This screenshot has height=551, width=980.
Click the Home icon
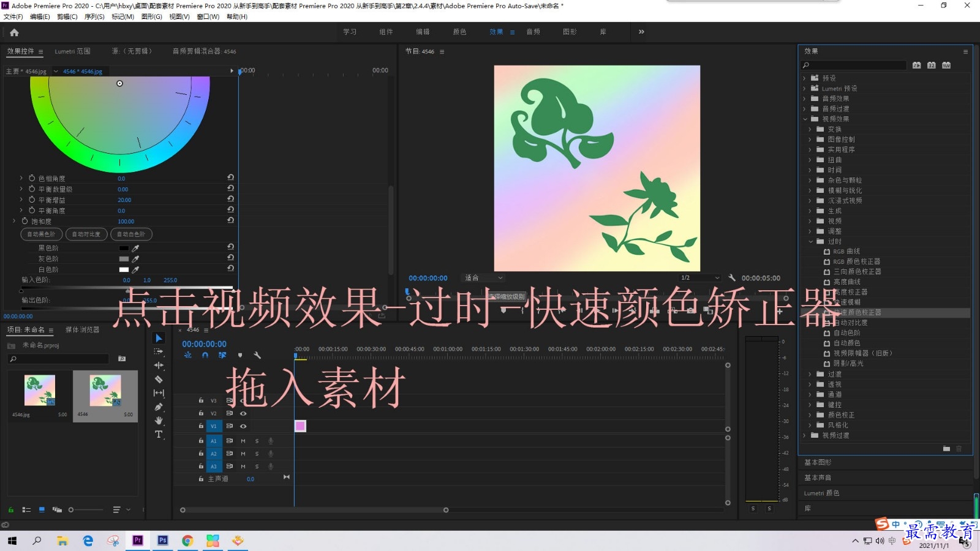(14, 32)
